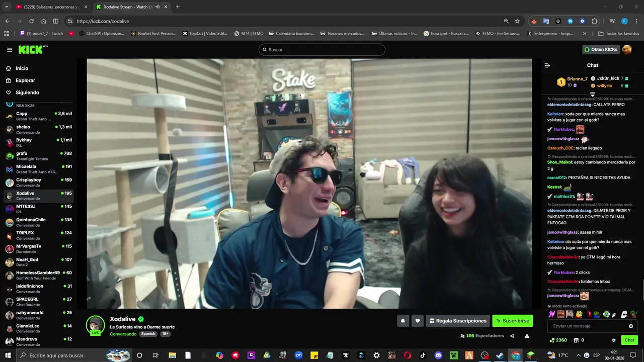Open grafo channel in sidebar
This screenshot has width=644, height=362.
point(39,156)
